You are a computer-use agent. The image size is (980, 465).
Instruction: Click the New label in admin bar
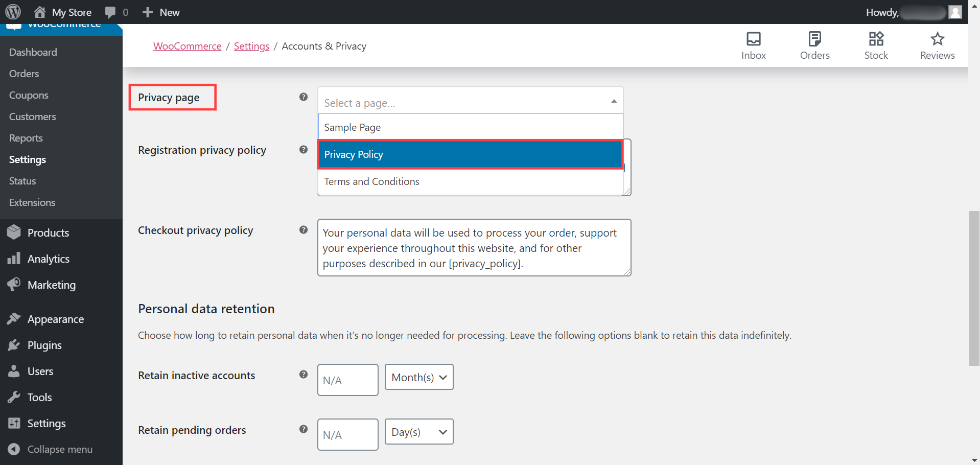click(x=170, y=12)
